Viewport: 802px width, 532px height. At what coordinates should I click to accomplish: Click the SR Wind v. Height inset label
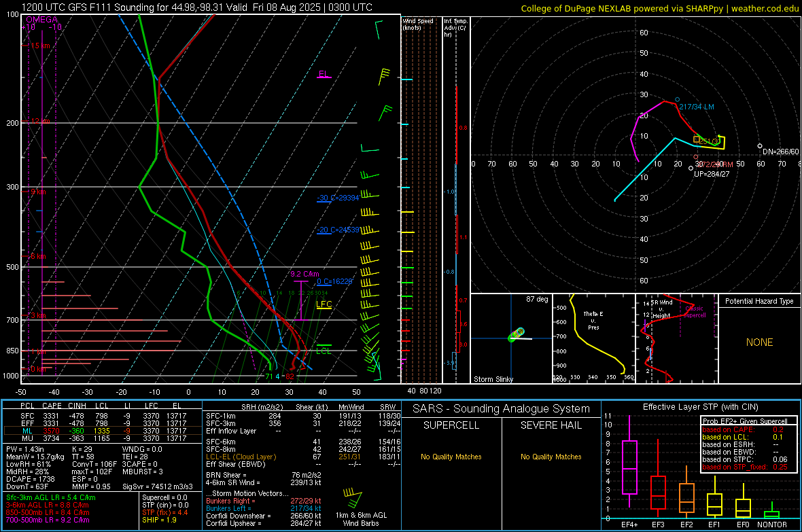click(662, 309)
